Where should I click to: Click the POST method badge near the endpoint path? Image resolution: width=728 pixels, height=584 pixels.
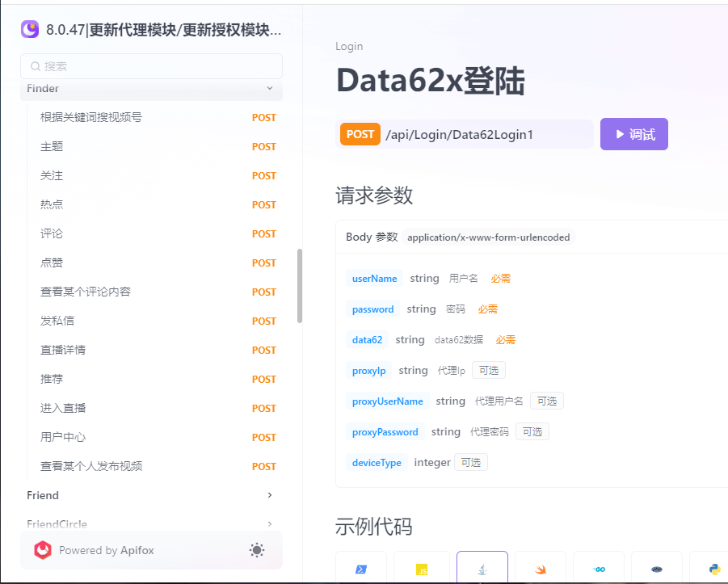(x=360, y=133)
